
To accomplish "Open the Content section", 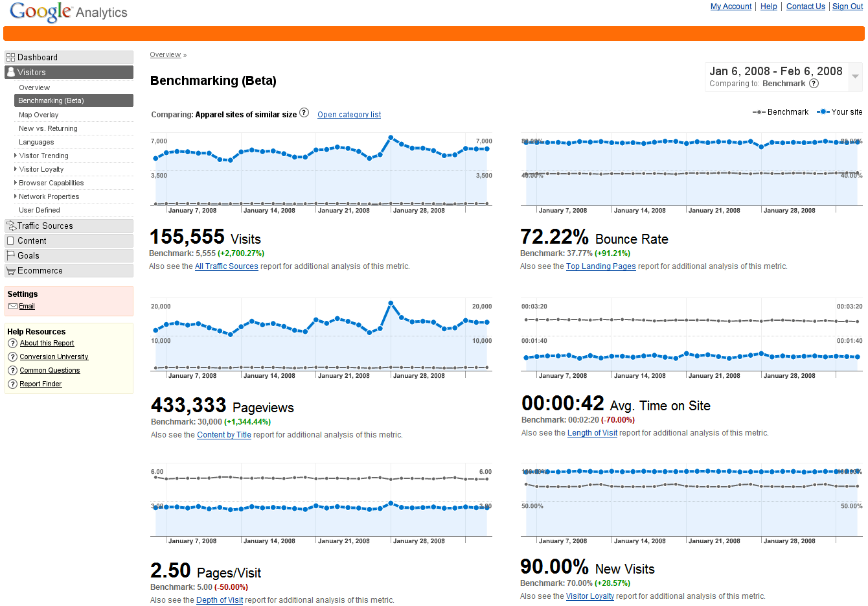I will 69,241.
